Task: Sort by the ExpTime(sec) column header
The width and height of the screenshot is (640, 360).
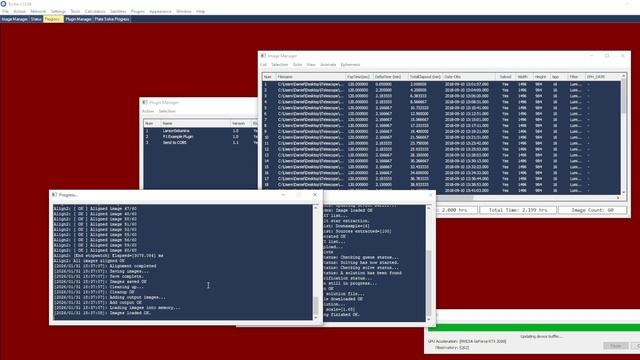Action: [x=359, y=77]
